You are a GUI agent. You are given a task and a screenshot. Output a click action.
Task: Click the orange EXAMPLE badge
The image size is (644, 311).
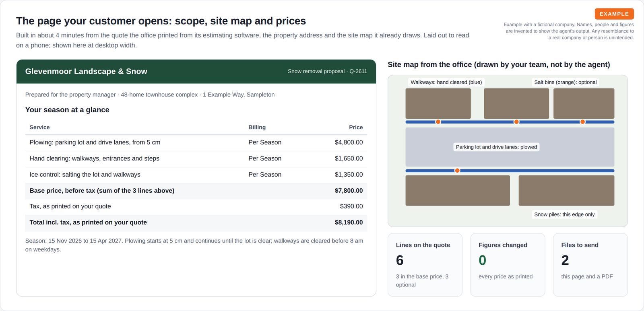pyautogui.click(x=614, y=14)
